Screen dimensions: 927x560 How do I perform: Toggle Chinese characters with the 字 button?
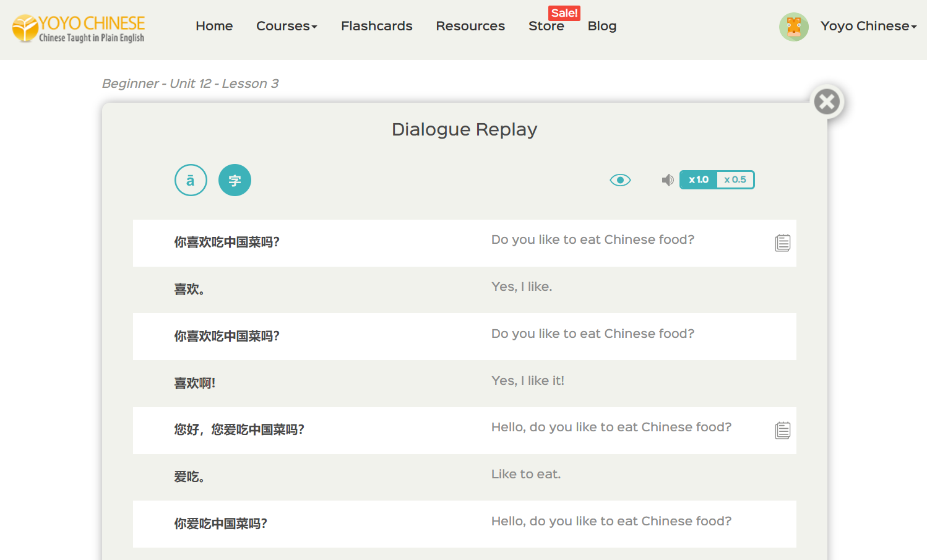tap(235, 180)
